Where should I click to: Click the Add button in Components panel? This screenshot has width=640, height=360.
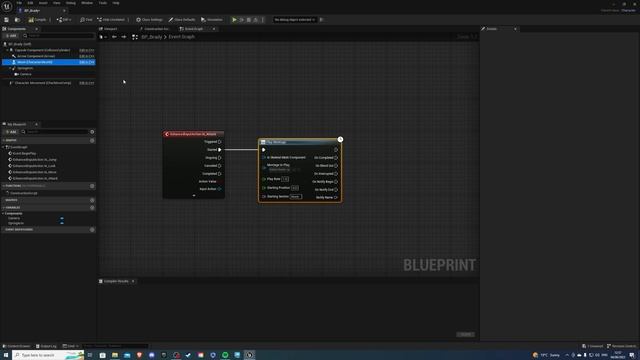coord(11,36)
